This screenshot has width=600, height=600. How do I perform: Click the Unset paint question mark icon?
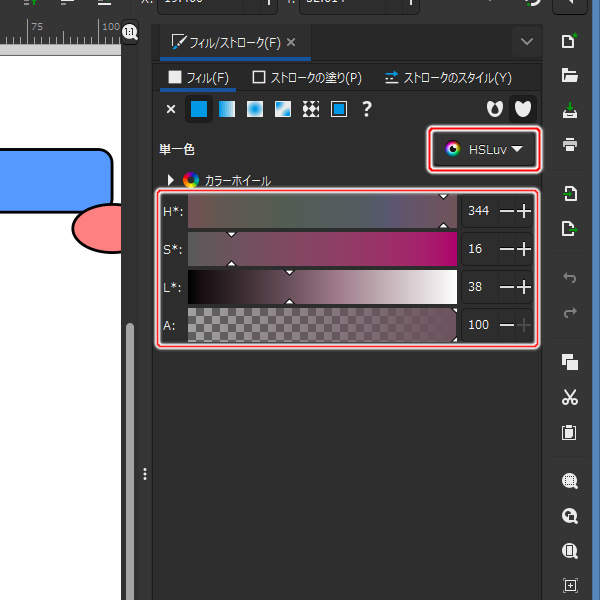[367, 109]
